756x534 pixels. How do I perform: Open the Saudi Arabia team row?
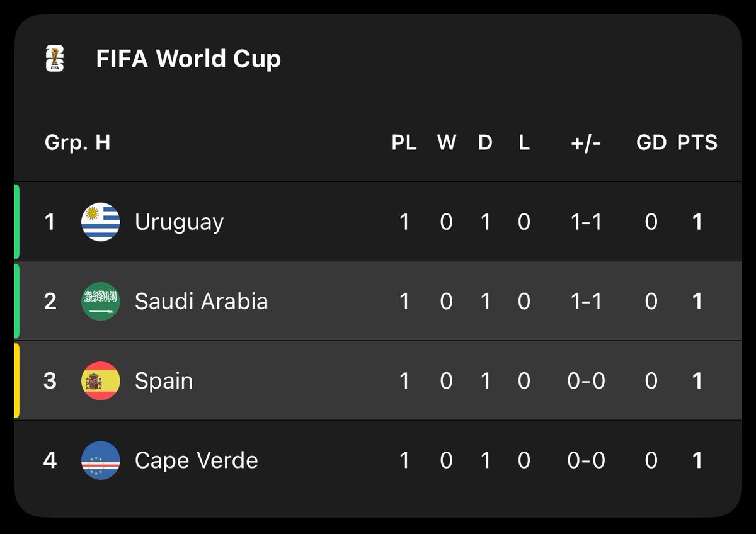[378, 301]
